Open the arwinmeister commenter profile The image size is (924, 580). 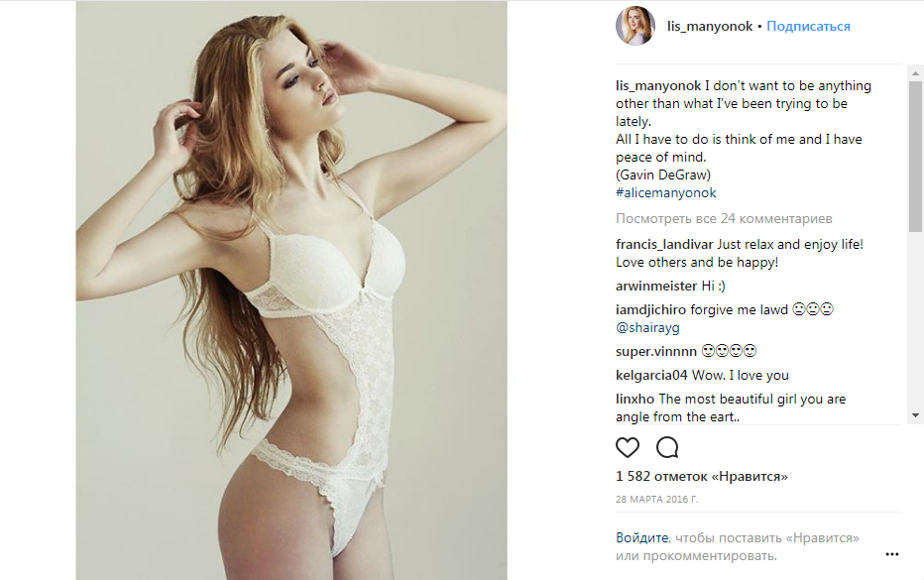(x=656, y=286)
